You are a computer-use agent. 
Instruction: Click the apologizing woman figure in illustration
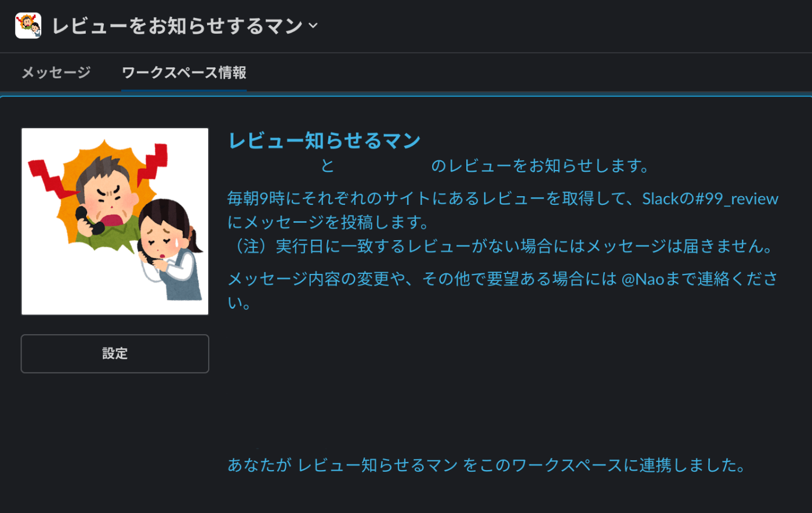point(170,250)
